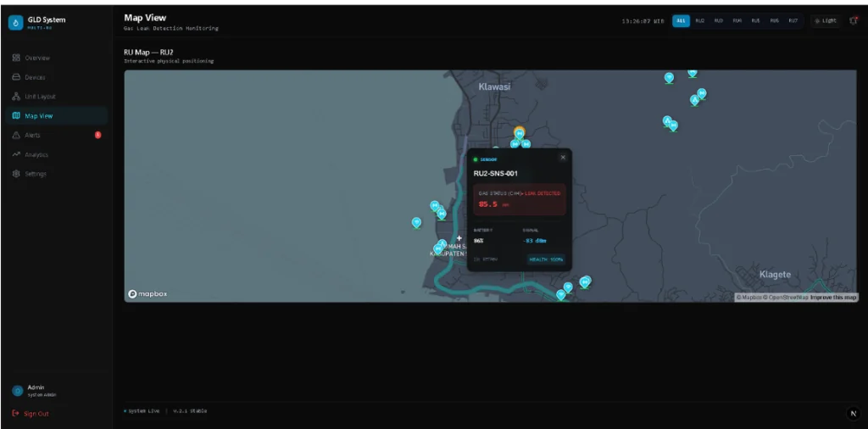Click the RU Map — RU2 heading
The height and width of the screenshot is (429, 868).
pyautogui.click(x=149, y=52)
